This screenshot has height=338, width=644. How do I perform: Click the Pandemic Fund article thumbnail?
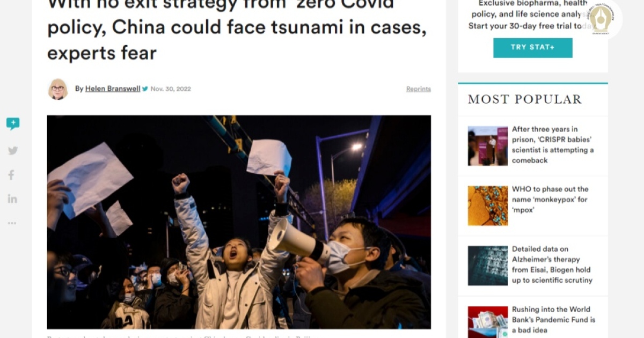pos(488,322)
